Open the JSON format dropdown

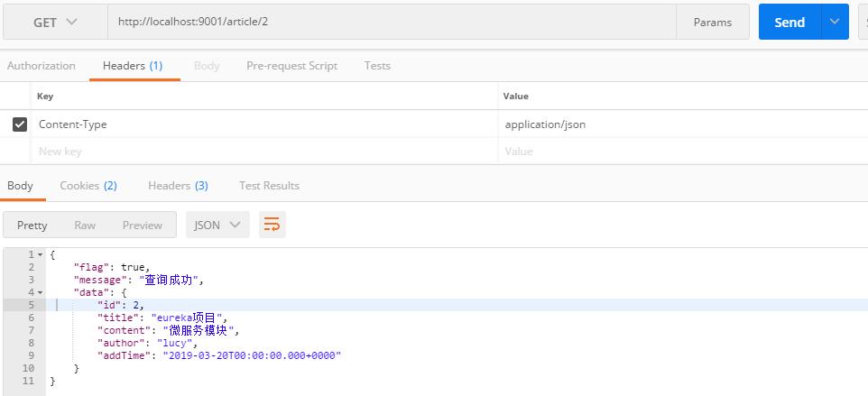pyautogui.click(x=217, y=225)
